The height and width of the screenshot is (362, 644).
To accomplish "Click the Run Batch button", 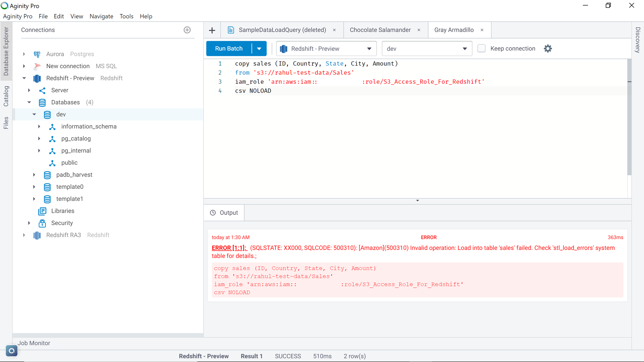I will click(x=228, y=48).
